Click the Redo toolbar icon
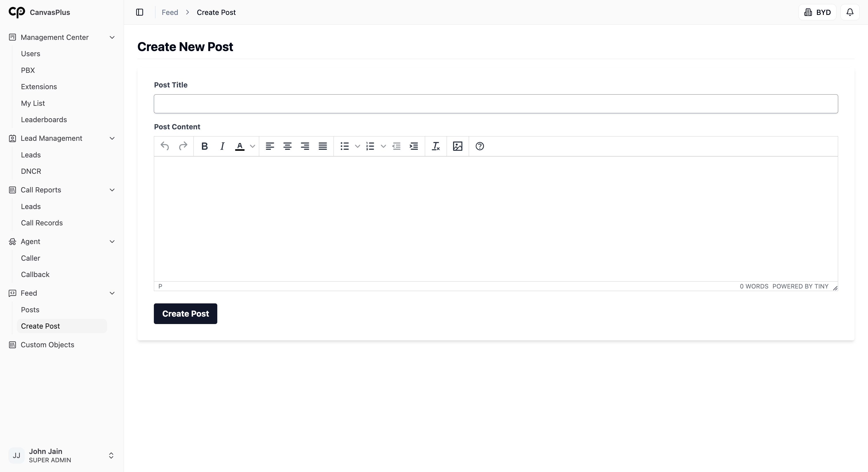The image size is (868, 472). 183,146
